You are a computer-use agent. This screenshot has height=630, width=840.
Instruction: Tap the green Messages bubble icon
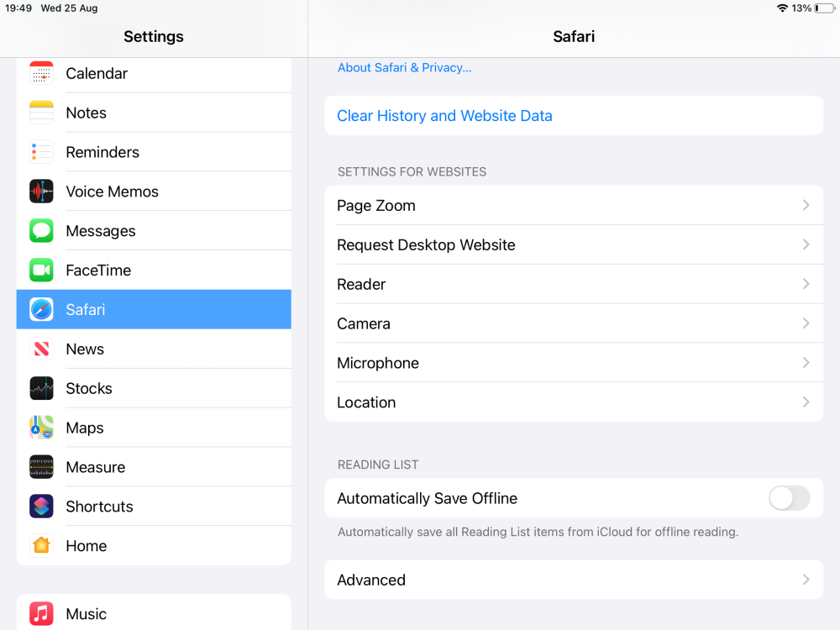tap(41, 231)
